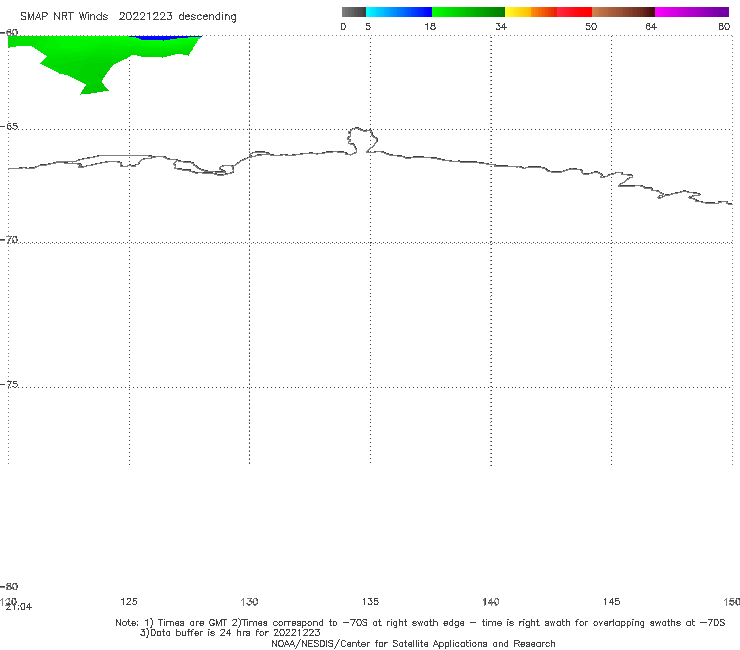
Task: Click the magenta 64-80 colorbar segment
Action: point(692,12)
